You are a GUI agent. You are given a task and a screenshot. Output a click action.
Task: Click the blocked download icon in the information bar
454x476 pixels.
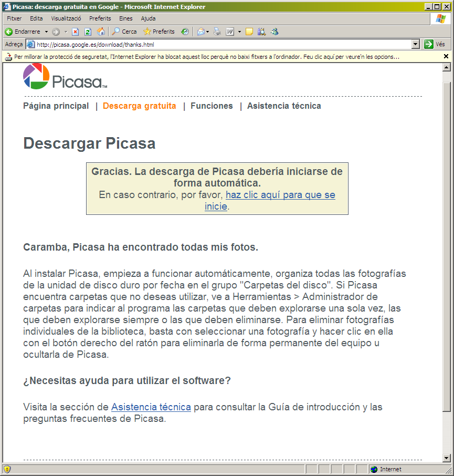tap(8, 57)
